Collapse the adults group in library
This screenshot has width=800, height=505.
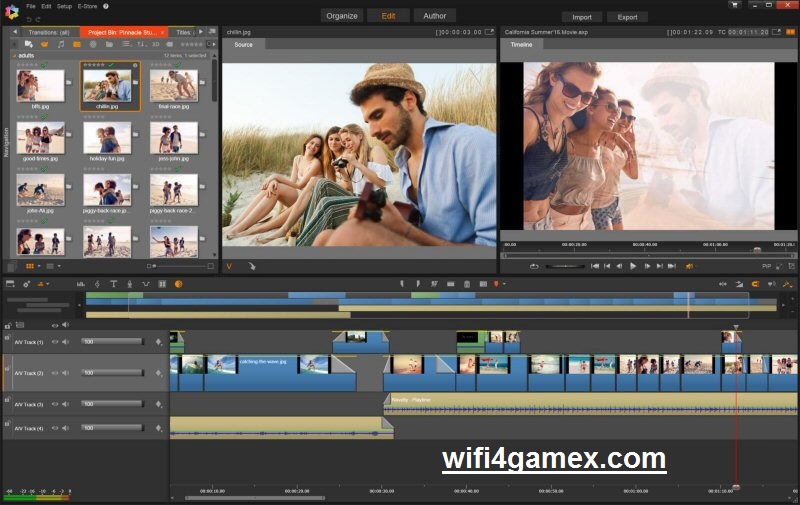14,55
